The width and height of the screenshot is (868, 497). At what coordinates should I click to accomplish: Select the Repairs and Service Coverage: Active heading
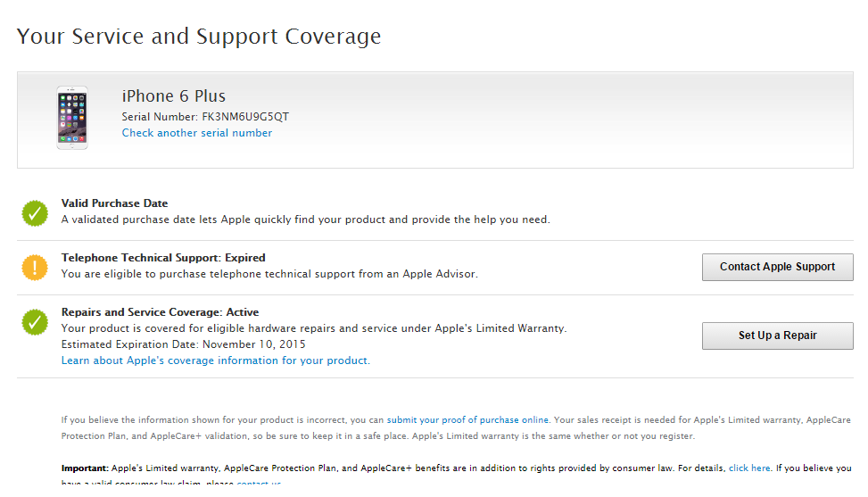(x=160, y=312)
